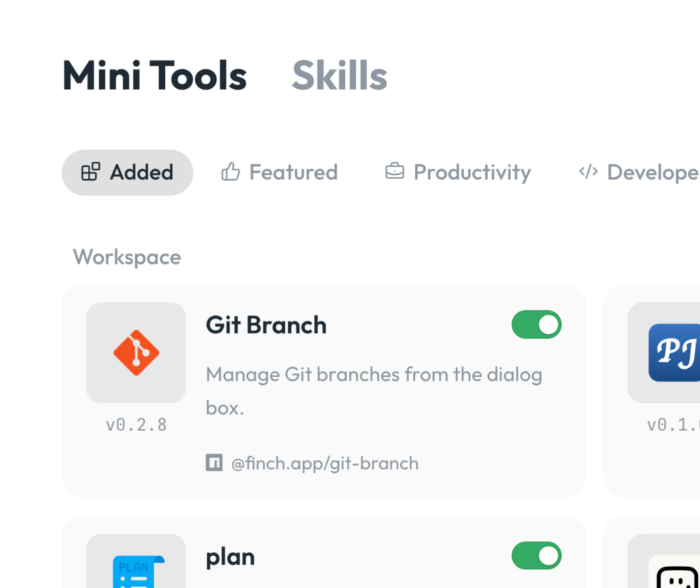
Task: Click the npm icon beside @finch.app/git-branch
Action: click(x=214, y=463)
